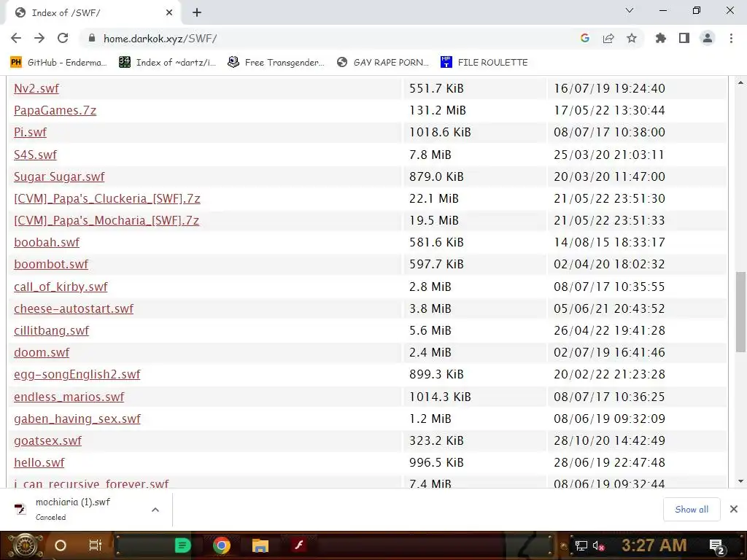Open Flash Player from taskbar

pyautogui.click(x=299, y=545)
